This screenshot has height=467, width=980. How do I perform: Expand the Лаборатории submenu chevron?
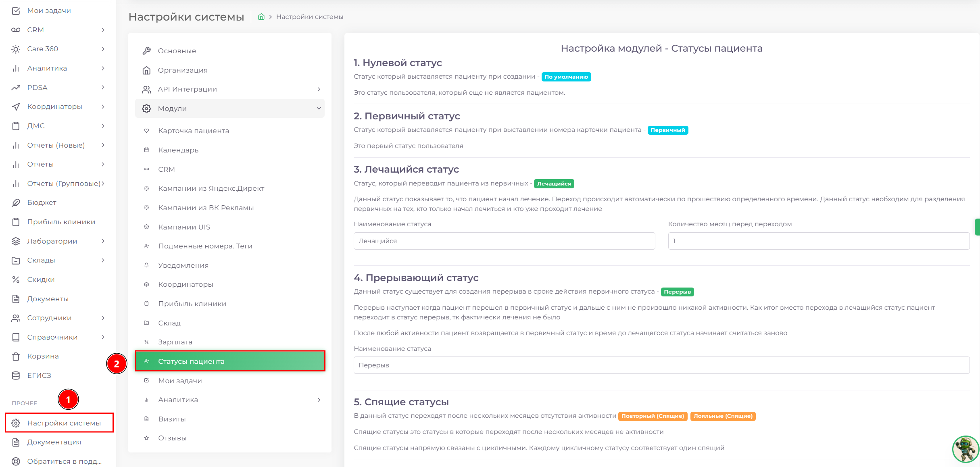103,241
